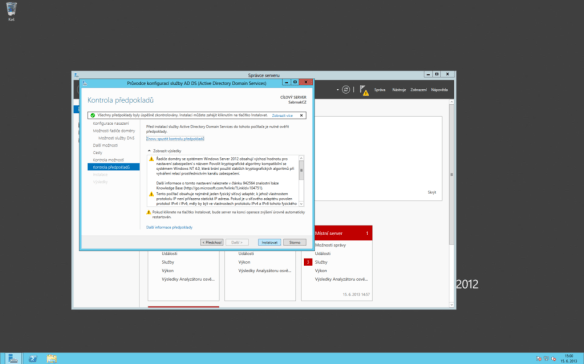Click the green success checkmark icon
This screenshot has width=584, height=364.
pos(92,115)
